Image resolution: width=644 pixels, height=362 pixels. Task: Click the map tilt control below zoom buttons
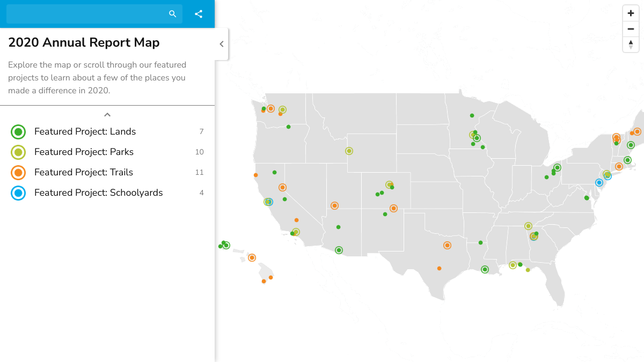pos(630,45)
